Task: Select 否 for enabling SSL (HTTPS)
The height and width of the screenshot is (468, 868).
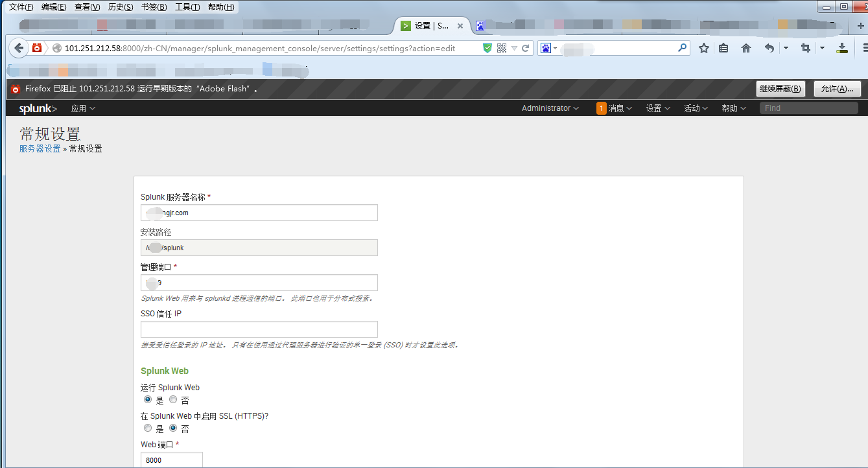Action: coord(173,428)
